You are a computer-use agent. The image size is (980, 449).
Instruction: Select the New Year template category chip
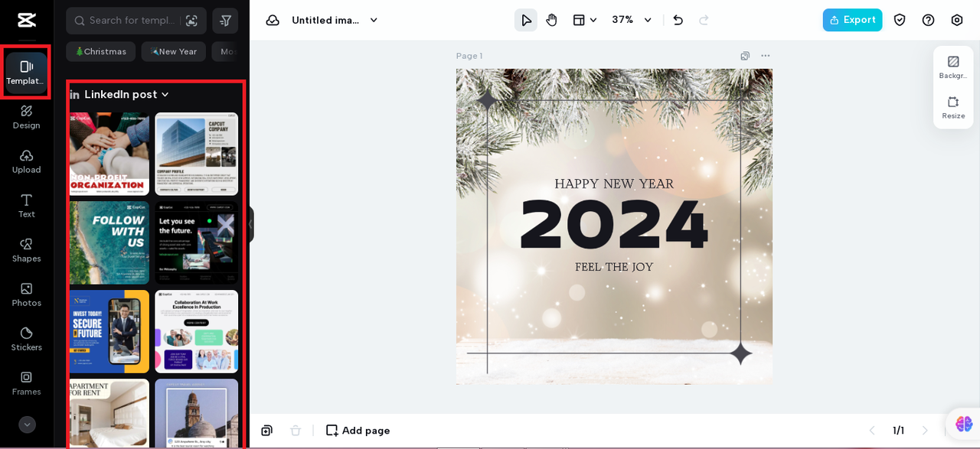(x=174, y=52)
